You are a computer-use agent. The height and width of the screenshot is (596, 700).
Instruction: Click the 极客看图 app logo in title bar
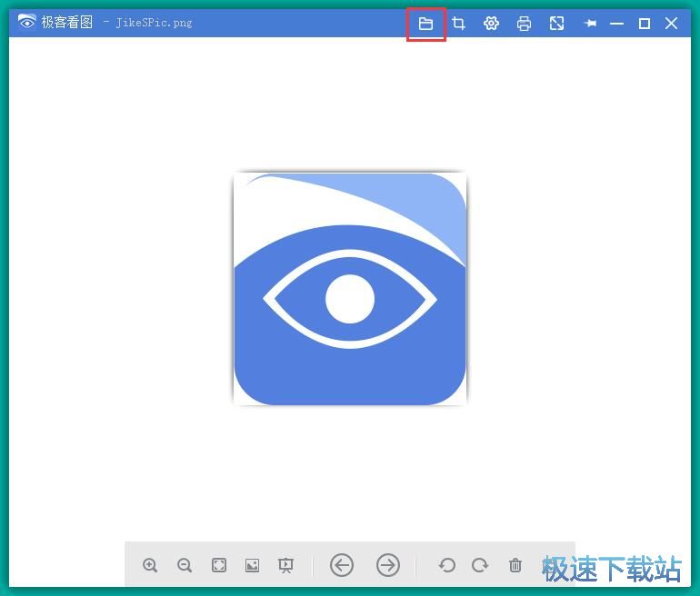tap(26, 23)
